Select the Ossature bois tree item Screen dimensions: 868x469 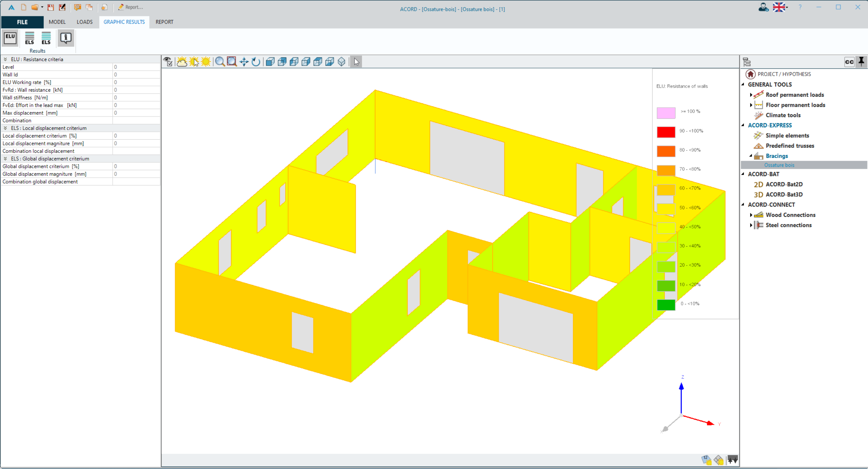779,165
